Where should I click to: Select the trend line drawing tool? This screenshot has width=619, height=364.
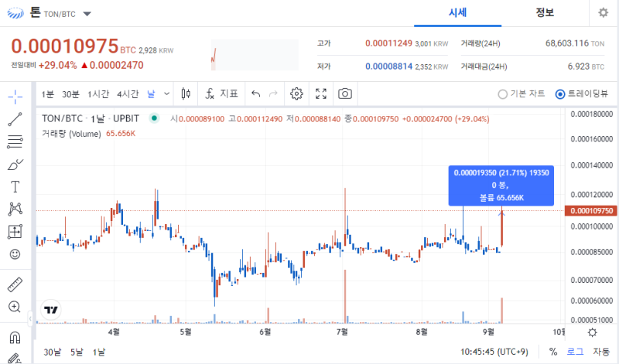pos(15,119)
